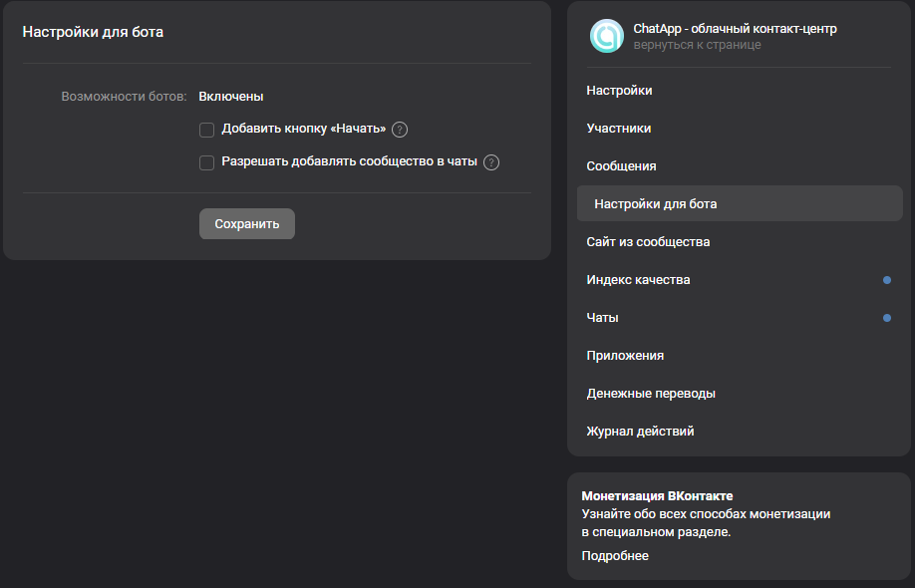Image resolution: width=915 pixels, height=588 pixels.
Task: Select Настройки для бота menu item
Action: click(x=655, y=204)
